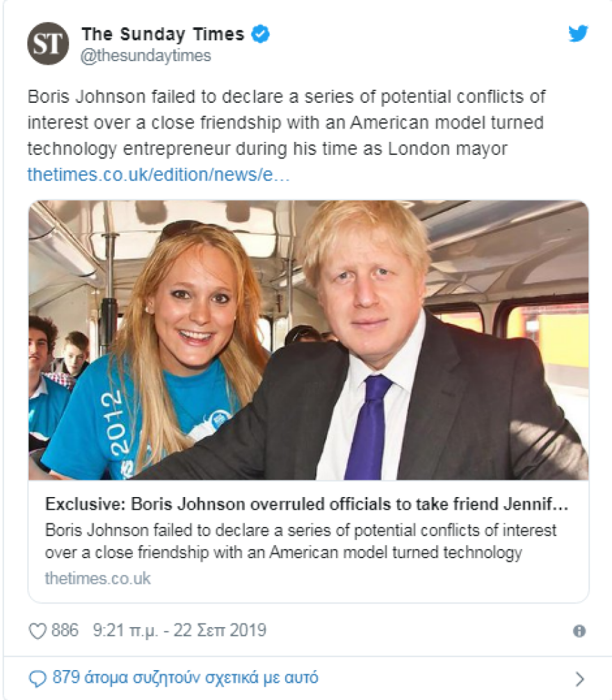Click the tweet body text about London mayor
Screen dimensions: 612x700
(x=285, y=122)
